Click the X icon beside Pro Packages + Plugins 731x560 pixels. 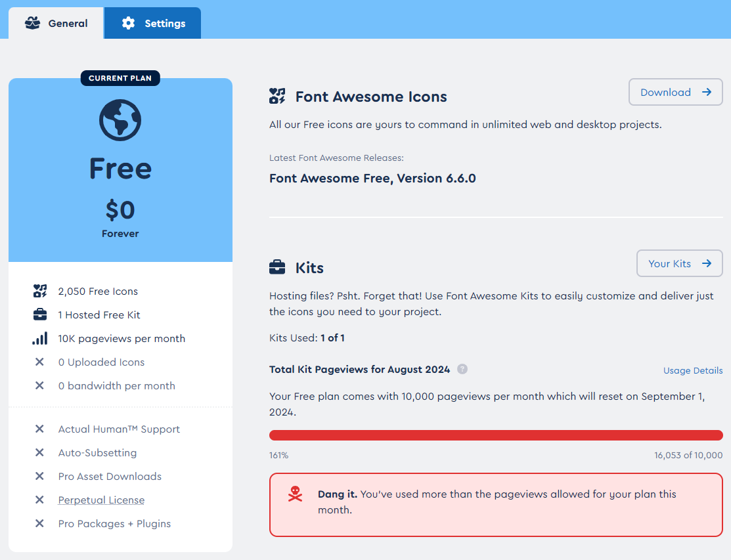point(39,524)
